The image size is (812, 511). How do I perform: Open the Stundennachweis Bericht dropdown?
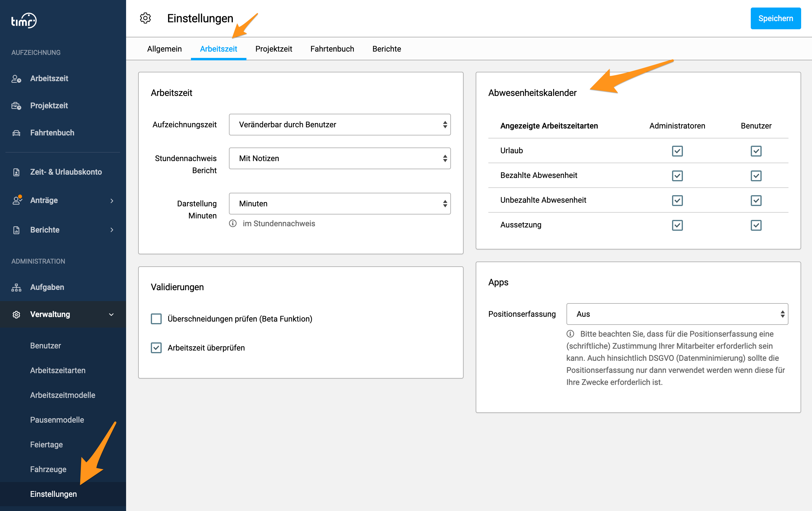[x=340, y=158]
